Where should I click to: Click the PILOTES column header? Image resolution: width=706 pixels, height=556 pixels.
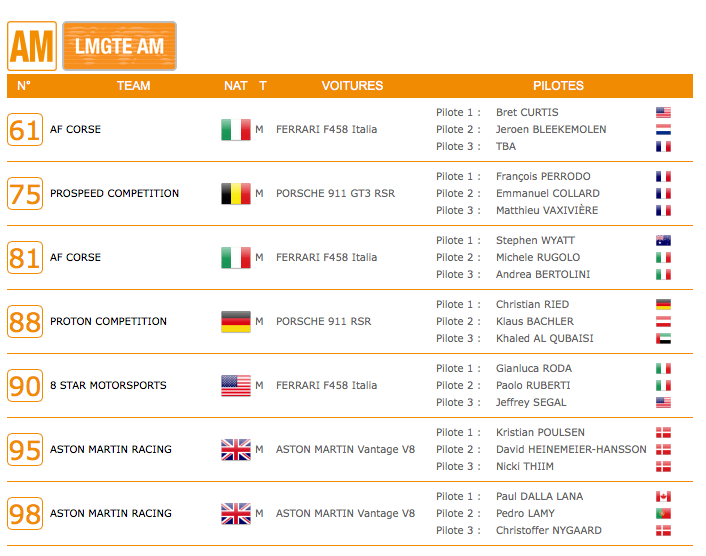(558, 86)
